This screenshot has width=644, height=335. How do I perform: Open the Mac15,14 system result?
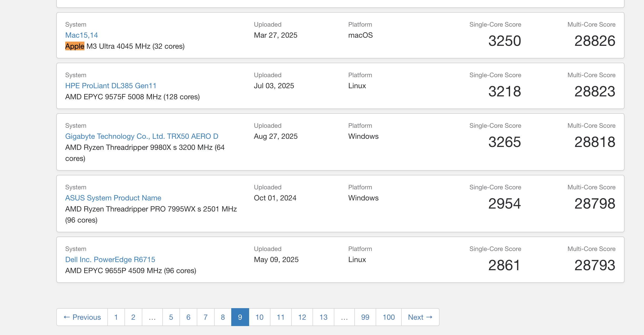coord(82,35)
